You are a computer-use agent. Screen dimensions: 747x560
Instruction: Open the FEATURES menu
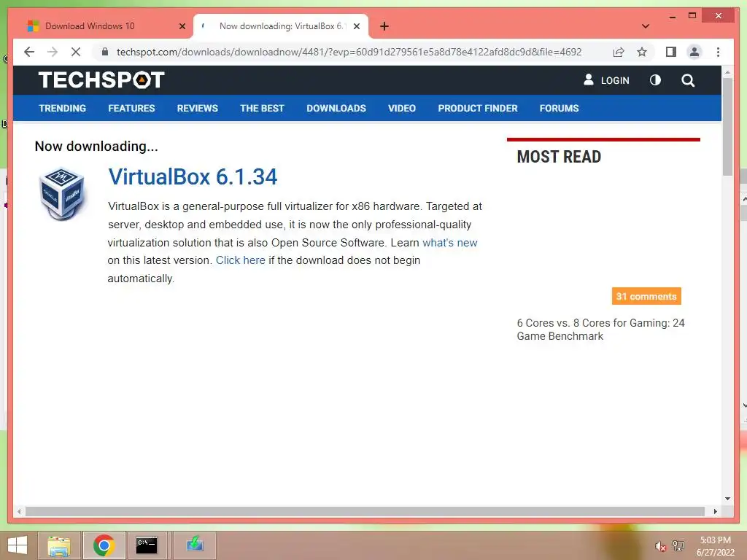131,108
